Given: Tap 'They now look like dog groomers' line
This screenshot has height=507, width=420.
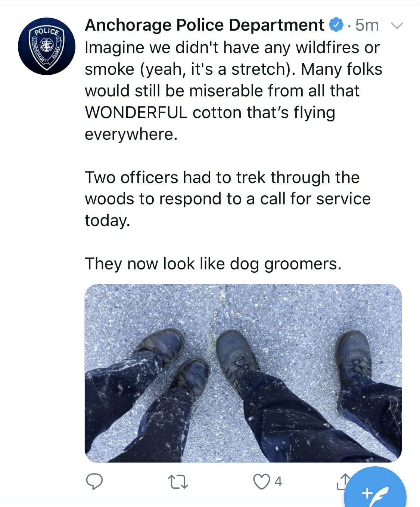Looking at the screenshot, I should pos(213,264).
